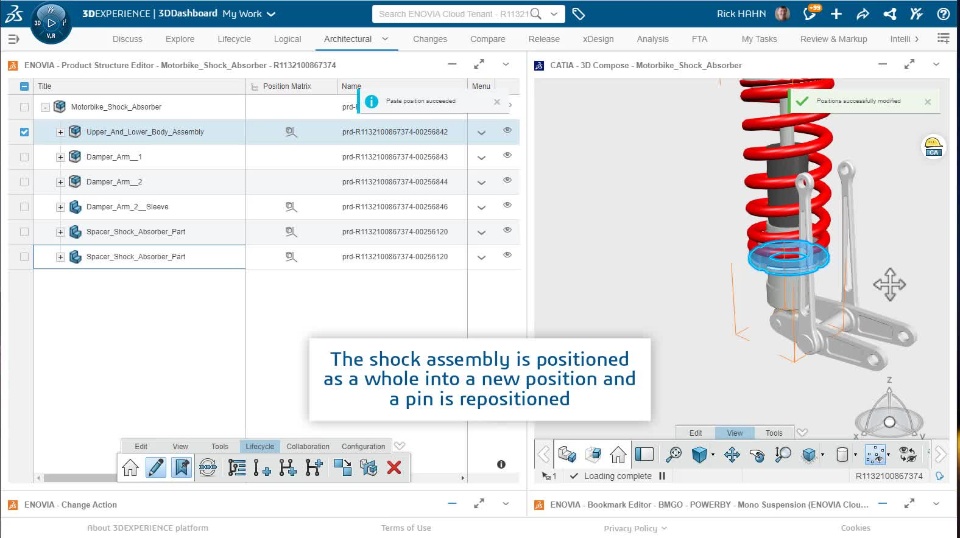Click the info circle icon
Viewport: 960px width, 538px height.
click(x=501, y=465)
